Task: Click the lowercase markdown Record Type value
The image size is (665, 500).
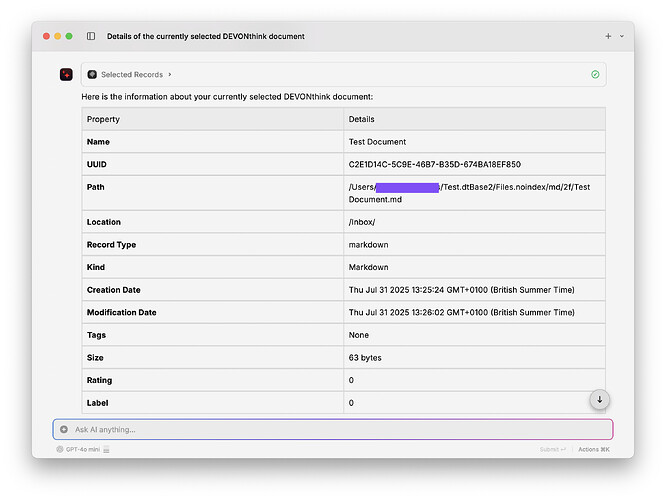Action: coord(368,245)
